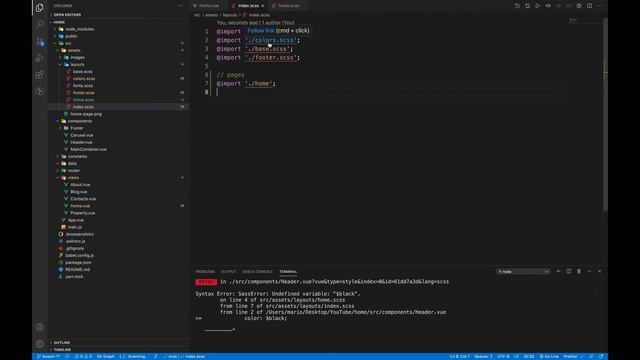Image resolution: width=640 pixels, height=360 pixels.
Task: Open the terminal shell selector dropdown
Action: tap(523, 271)
